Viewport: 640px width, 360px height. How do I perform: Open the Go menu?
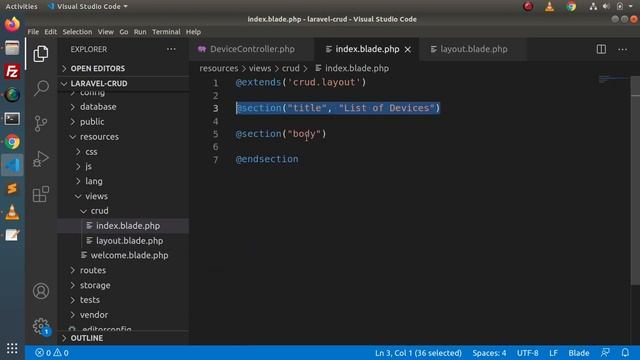click(124, 32)
